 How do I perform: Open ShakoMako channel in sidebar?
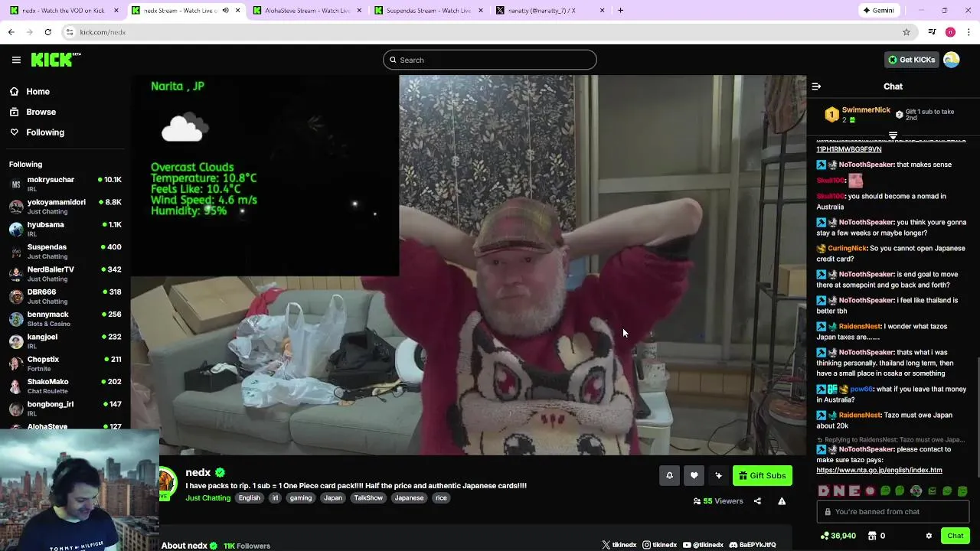point(65,386)
